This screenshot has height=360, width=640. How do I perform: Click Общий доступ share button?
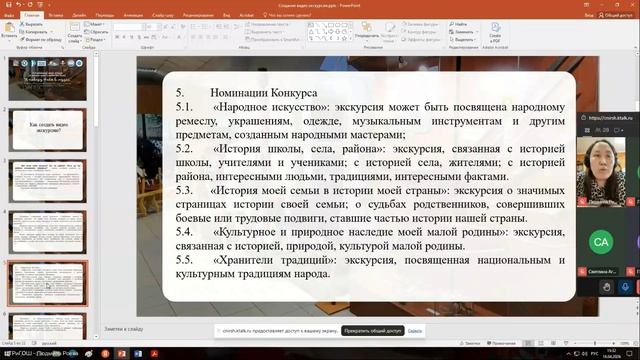pyautogui.click(x=616, y=15)
